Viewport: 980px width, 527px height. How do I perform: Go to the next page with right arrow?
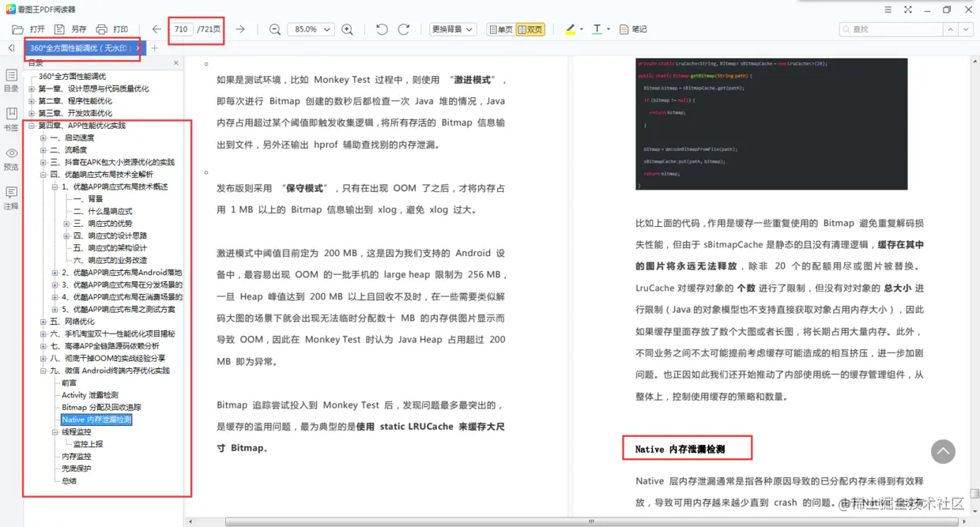[x=240, y=29]
